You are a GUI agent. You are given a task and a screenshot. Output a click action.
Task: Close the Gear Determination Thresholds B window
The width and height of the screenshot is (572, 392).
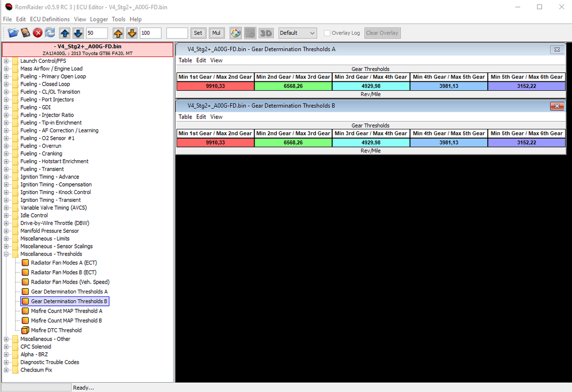(557, 106)
